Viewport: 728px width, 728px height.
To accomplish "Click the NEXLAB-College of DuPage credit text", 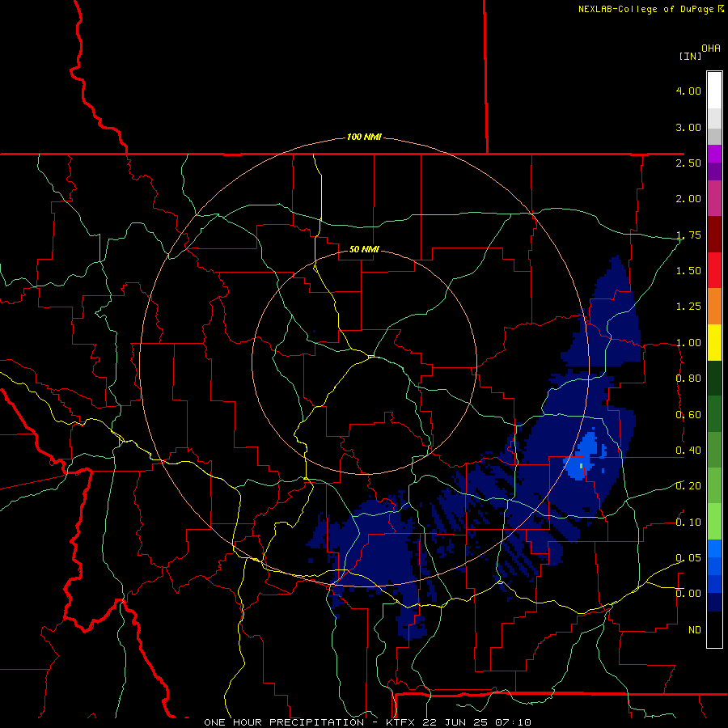I will click(x=645, y=9).
